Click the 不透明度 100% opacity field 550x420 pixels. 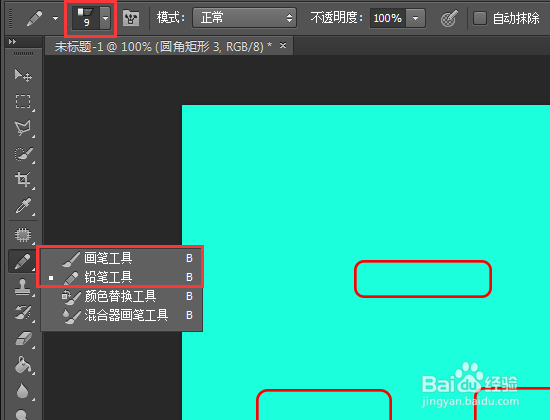tap(388, 18)
